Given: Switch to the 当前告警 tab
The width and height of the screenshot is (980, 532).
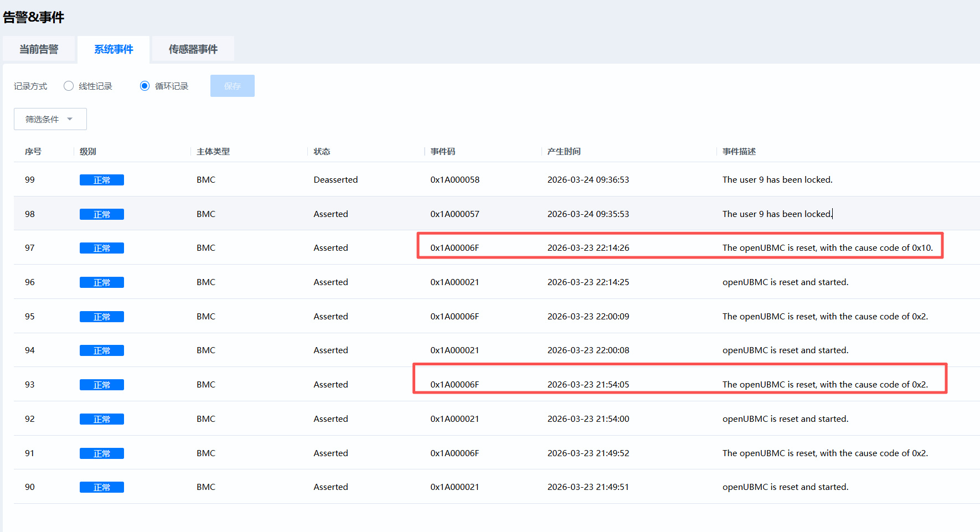Looking at the screenshot, I should click(x=39, y=49).
